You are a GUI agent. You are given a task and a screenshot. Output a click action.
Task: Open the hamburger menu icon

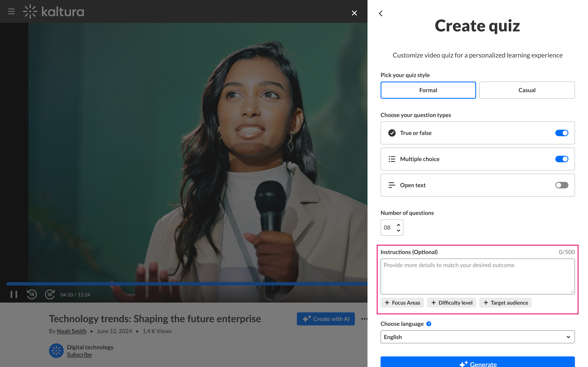[11, 11]
